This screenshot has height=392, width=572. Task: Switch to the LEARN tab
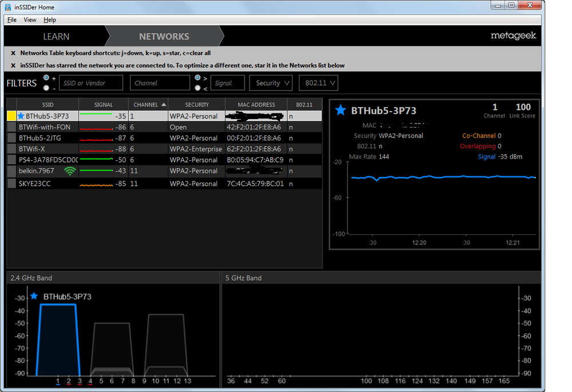[56, 37]
